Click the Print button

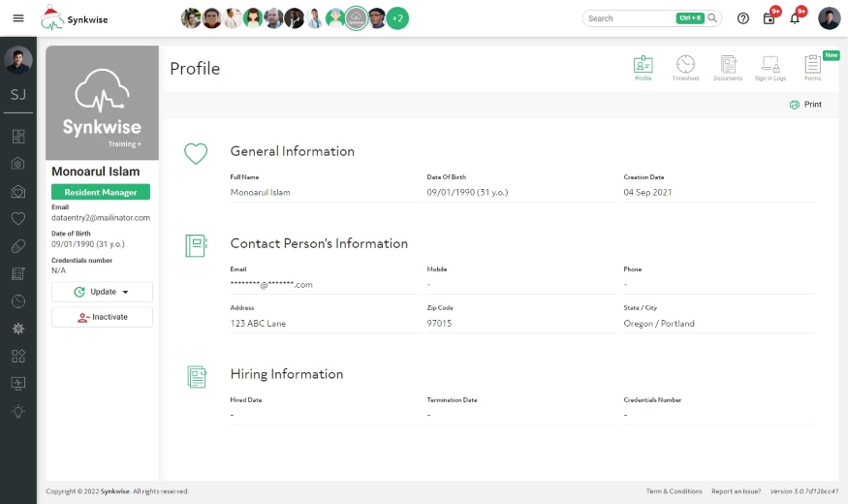coord(805,105)
